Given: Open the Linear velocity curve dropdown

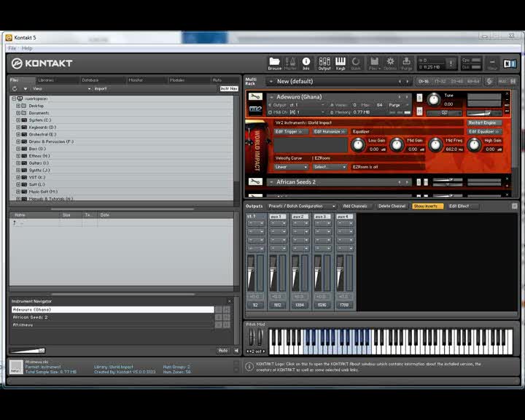Looking at the screenshot, I should point(290,167).
